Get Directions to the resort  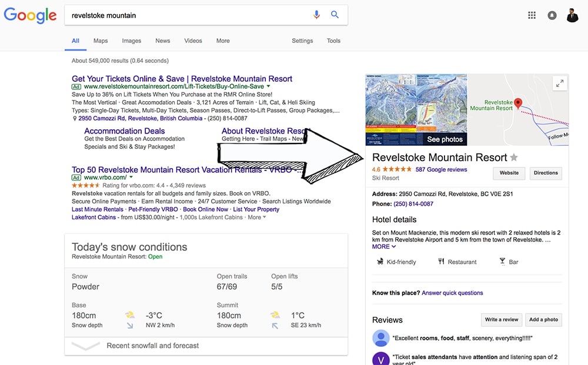coord(546,173)
